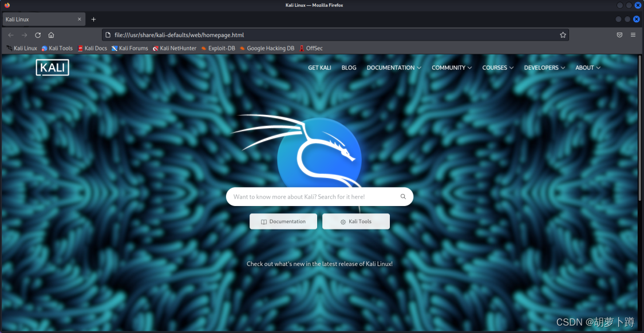Expand the ABOUT dropdown menu
This screenshot has height=333, width=644.
588,68
